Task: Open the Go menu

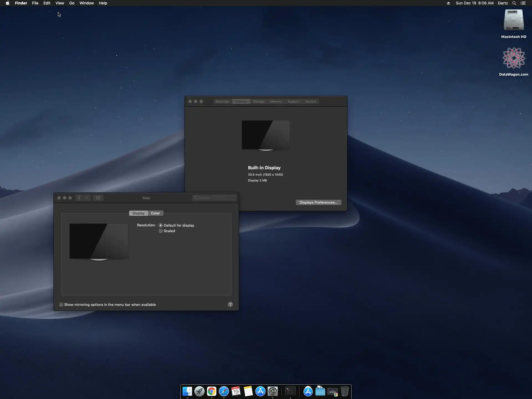Action: pos(72,3)
